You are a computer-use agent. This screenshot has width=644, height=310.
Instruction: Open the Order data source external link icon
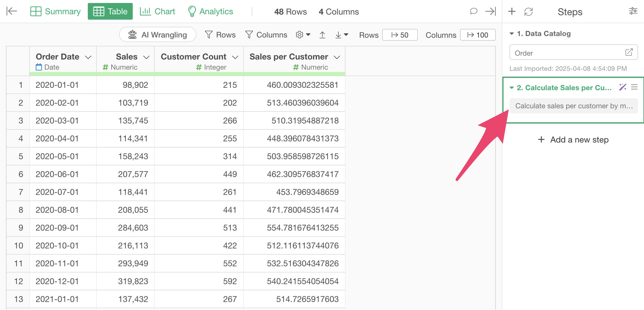tap(629, 52)
